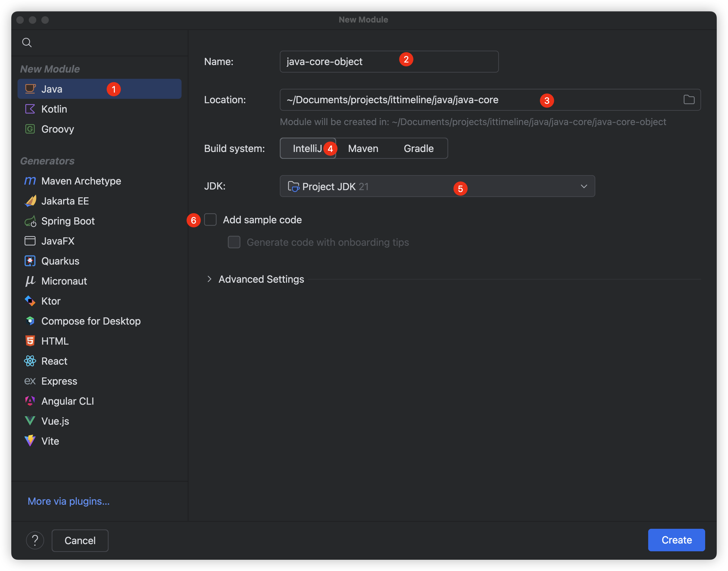The width and height of the screenshot is (728, 571).
Task: Select Maven Archetype in the generators list
Action: tap(81, 181)
